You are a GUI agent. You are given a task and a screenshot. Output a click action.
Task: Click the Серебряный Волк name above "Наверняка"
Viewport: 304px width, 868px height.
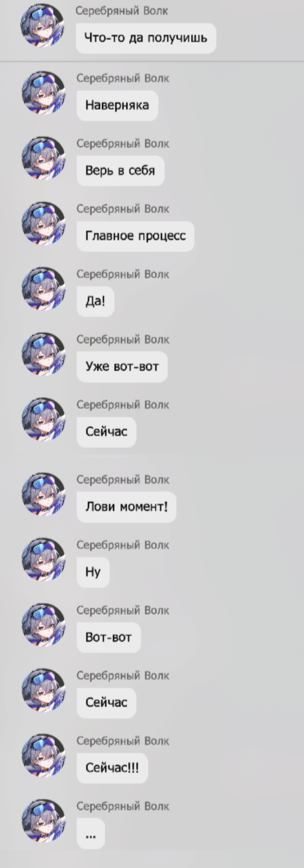click(123, 78)
